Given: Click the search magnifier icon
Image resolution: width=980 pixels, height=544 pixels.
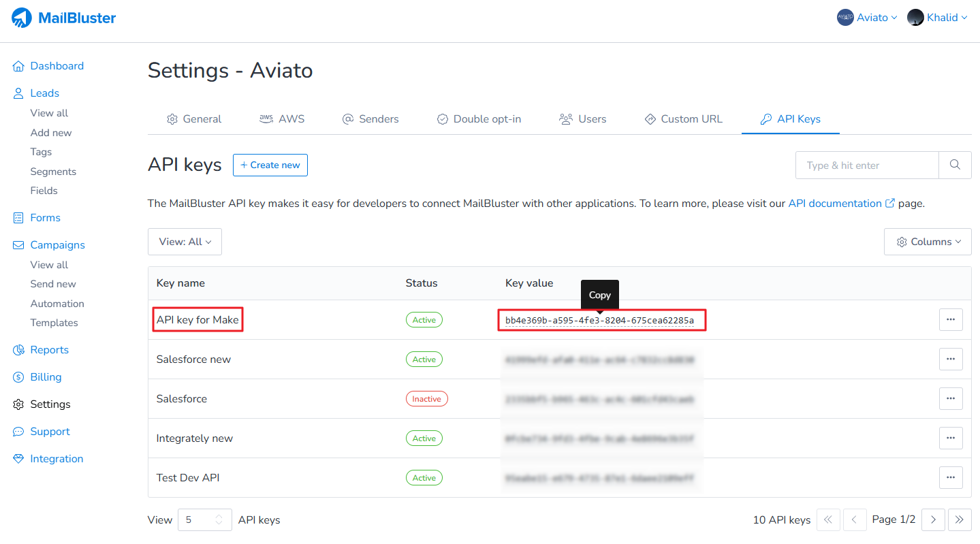Looking at the screenshot, I should [x=955, y=165].
